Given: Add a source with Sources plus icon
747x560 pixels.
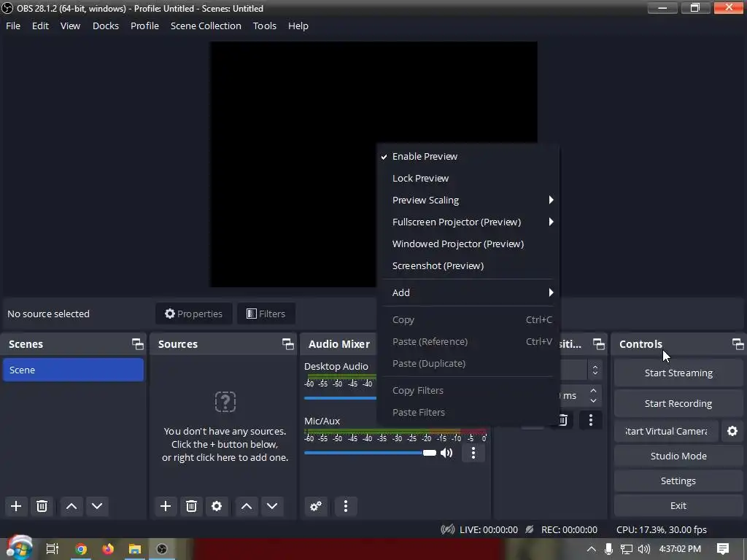Looking at the screenshot, I should [x=166, y=506].
